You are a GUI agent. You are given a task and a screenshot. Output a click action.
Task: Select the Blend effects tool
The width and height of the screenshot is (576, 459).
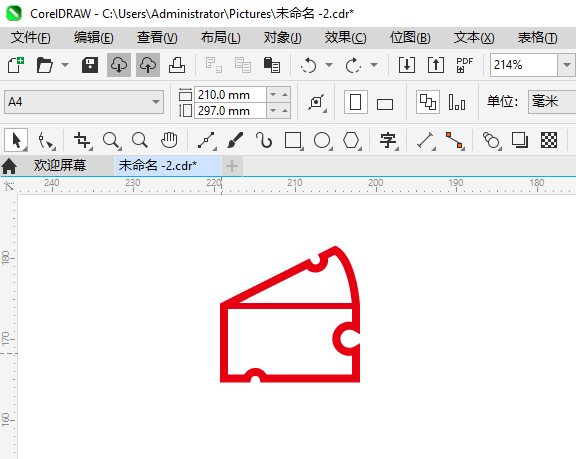click(x=491, y=140)
